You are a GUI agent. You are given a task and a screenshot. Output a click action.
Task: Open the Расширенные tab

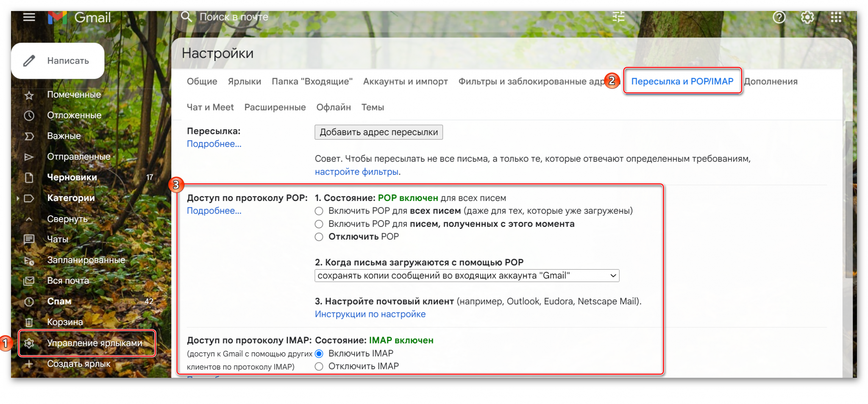click(275, 107)
